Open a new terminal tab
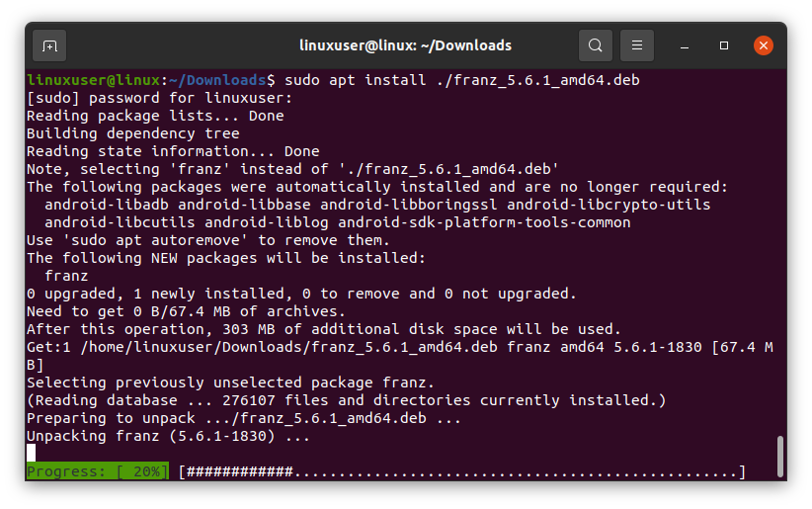Image resolution: width=812 pixels, height=509 pixels. (49, 46)
